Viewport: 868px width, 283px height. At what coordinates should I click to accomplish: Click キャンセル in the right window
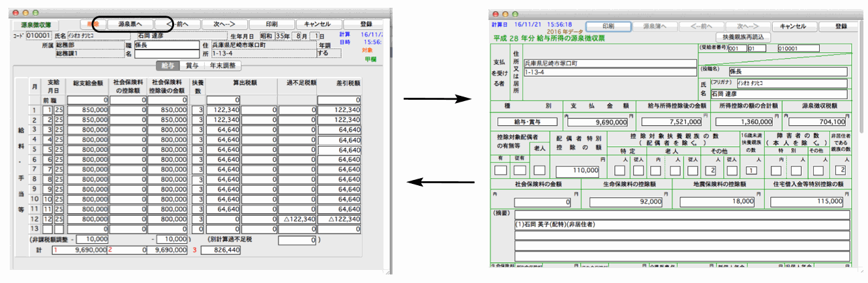(794, 27)
